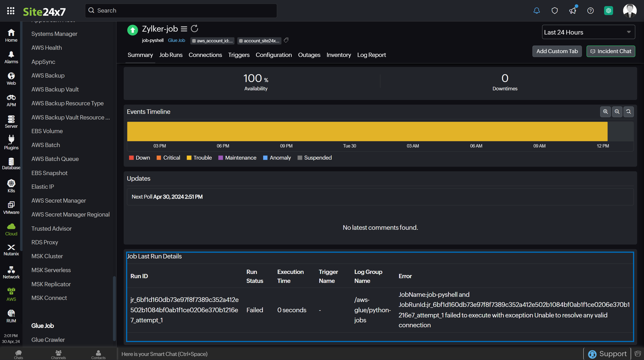Open the help question mark icon
Screen dimensions: 644x360
[590, 11]
